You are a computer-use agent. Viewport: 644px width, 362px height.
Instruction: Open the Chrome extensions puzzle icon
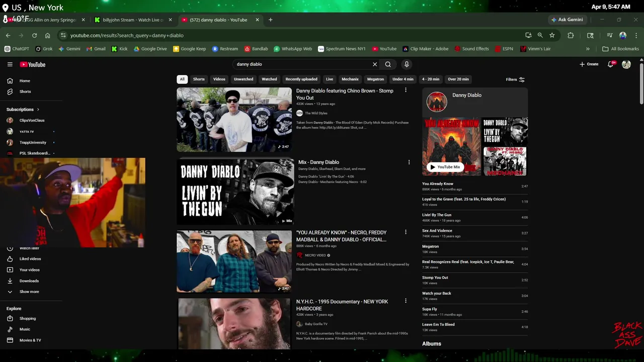coord(571,35)
